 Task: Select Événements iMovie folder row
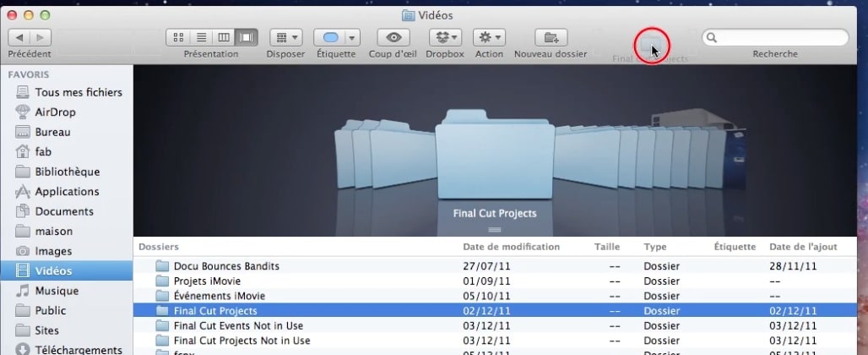click(495, 297)
